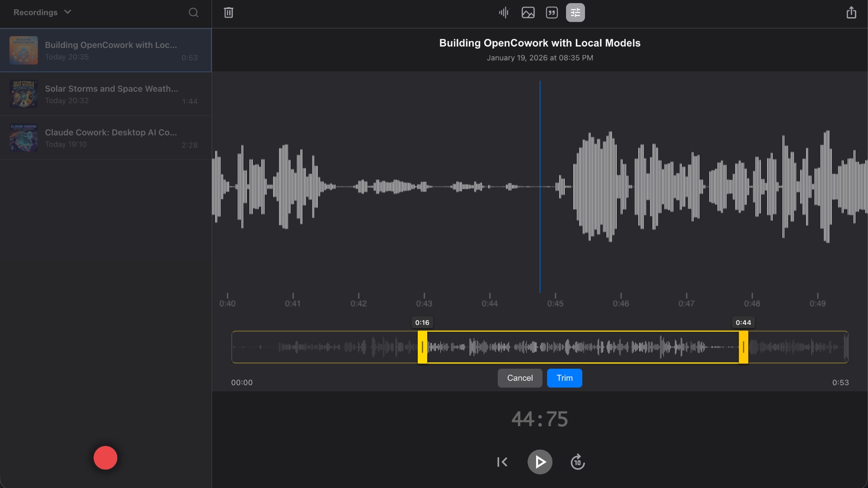Click the 0:44 trim end label
Screen dimensions: 868x488
[x=743, y=323]
